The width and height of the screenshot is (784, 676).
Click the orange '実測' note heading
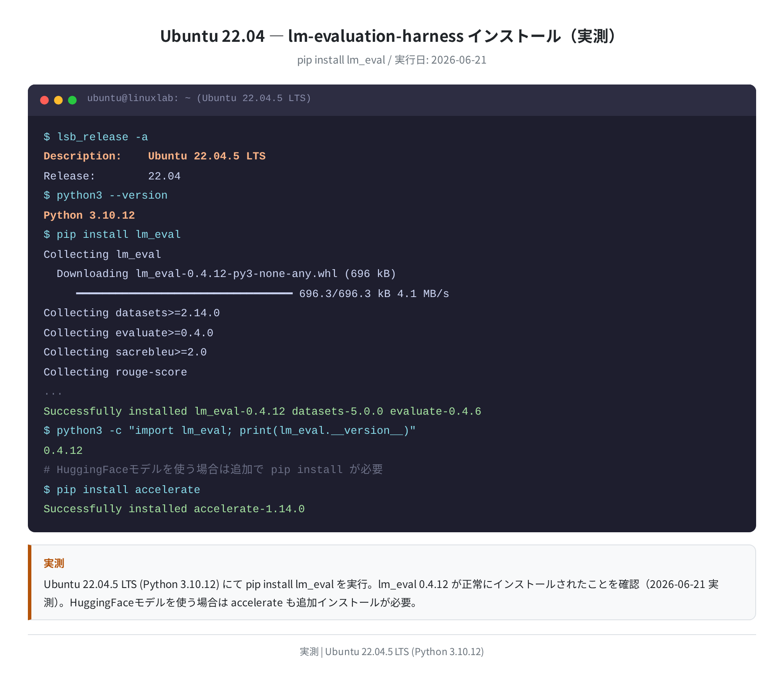click(54, 563)
